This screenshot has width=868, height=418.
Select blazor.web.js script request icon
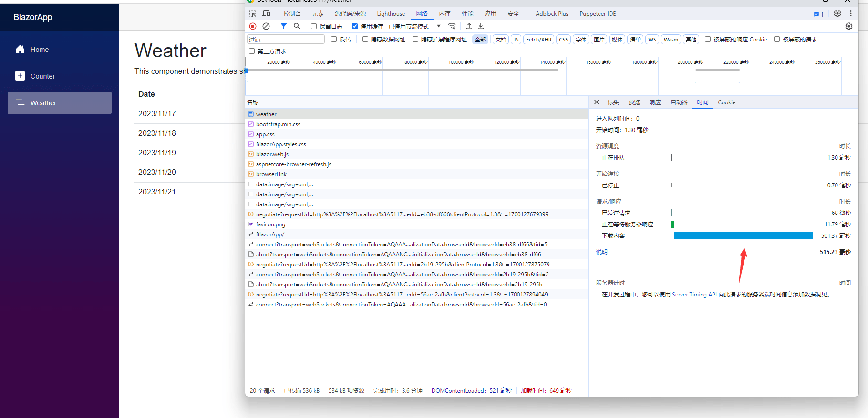coord(251,154)
